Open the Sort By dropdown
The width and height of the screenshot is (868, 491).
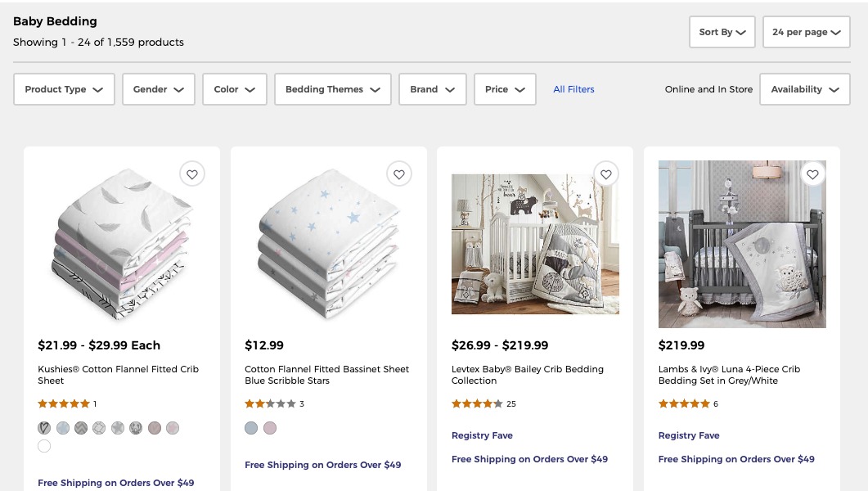click(722, 32)
